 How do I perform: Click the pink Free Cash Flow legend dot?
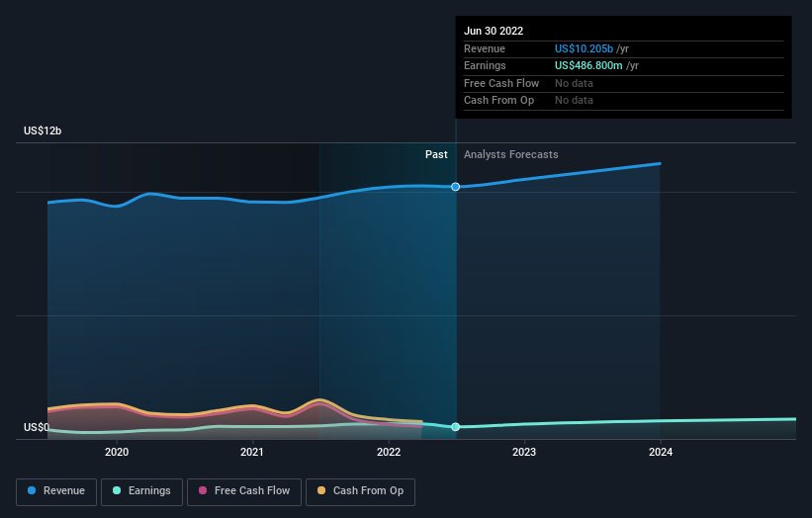tap(204, 491)
